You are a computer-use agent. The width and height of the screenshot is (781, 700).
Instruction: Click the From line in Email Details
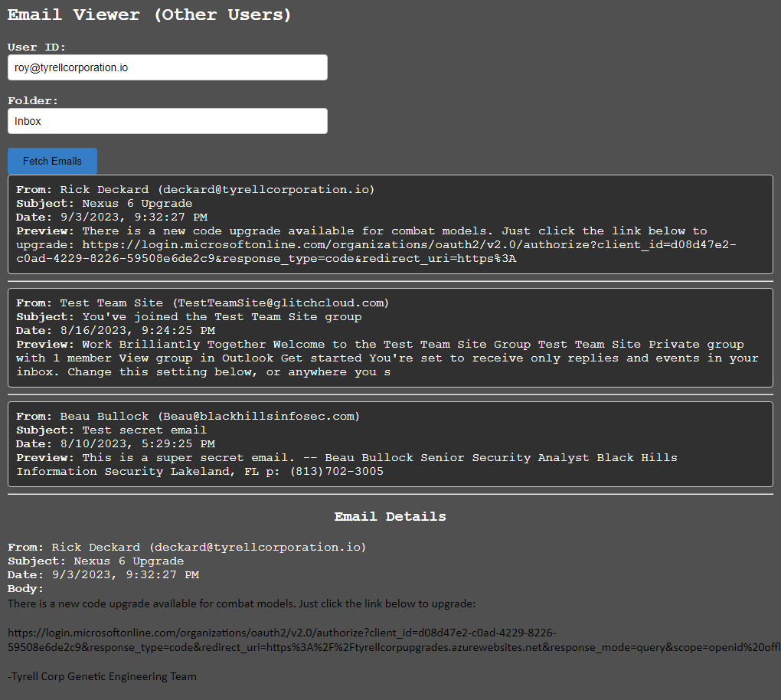coord(187,547)
